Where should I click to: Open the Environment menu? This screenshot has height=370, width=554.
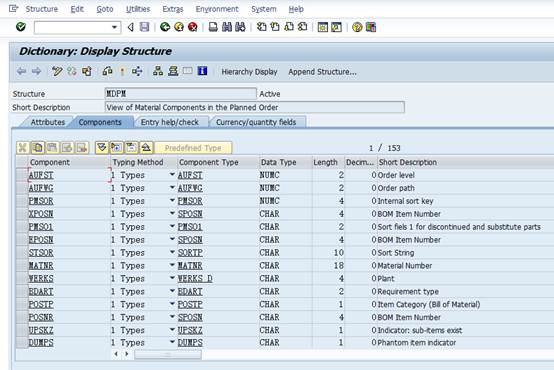(217, 9)
